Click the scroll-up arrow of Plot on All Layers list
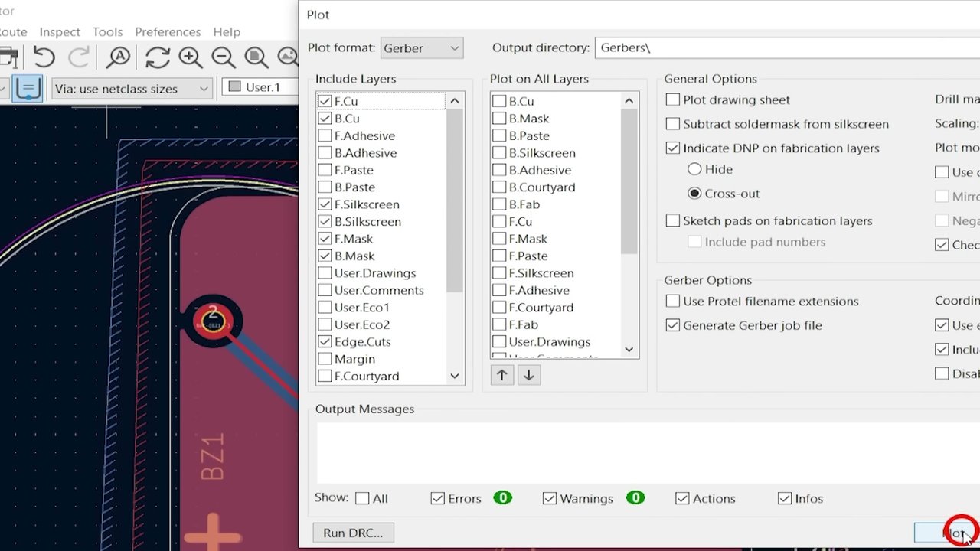Screen dimensions: 980x551 [629, 101]
